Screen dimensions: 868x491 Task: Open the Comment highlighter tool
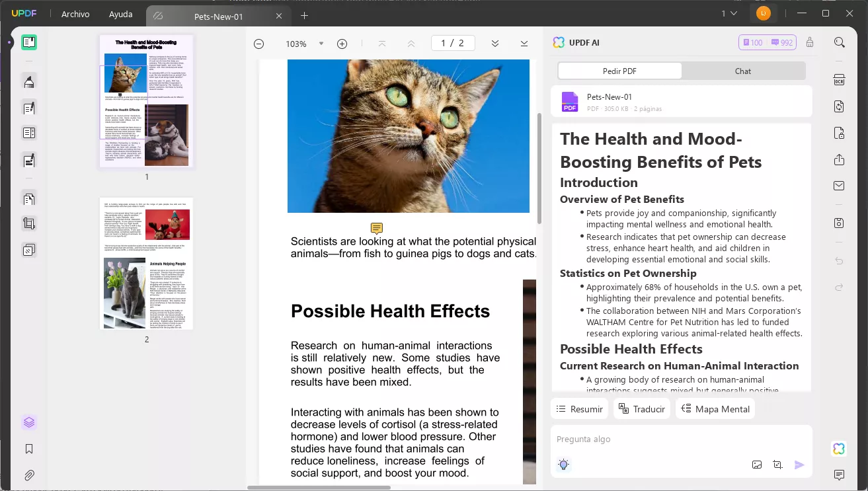click(x=29, y=81)
